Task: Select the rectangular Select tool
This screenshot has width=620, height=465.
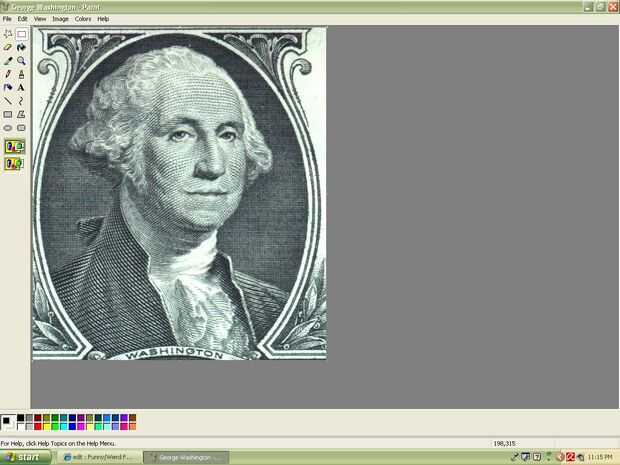Action: [21, 34]
